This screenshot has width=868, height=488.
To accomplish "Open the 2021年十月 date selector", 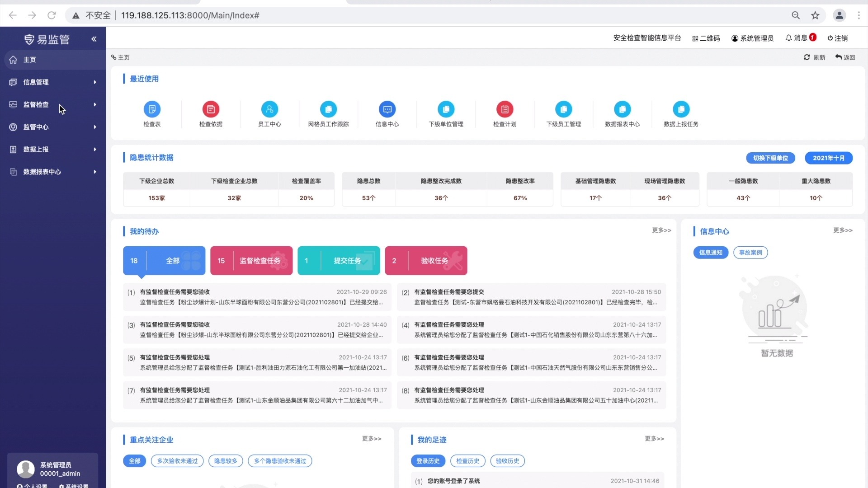I will pyautogui.click(x=828, y=158).
